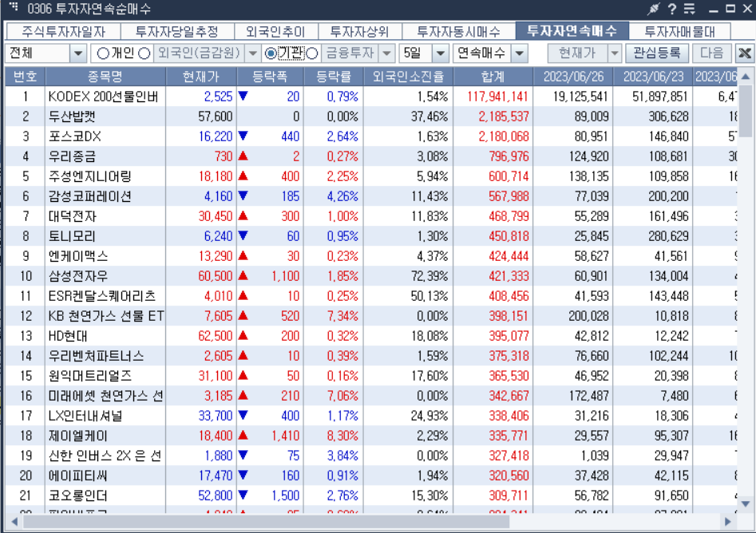Expand the 외국인(금감원) dropdown arrow
The image size is (756, 533).
(x=252, y=53)
